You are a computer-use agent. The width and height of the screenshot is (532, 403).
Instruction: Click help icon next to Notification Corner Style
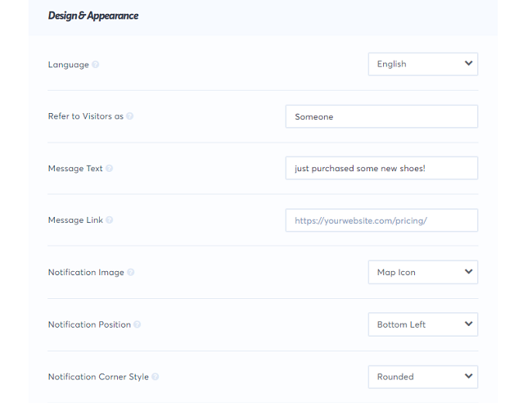pyautogui.click(x=156, y=377)
